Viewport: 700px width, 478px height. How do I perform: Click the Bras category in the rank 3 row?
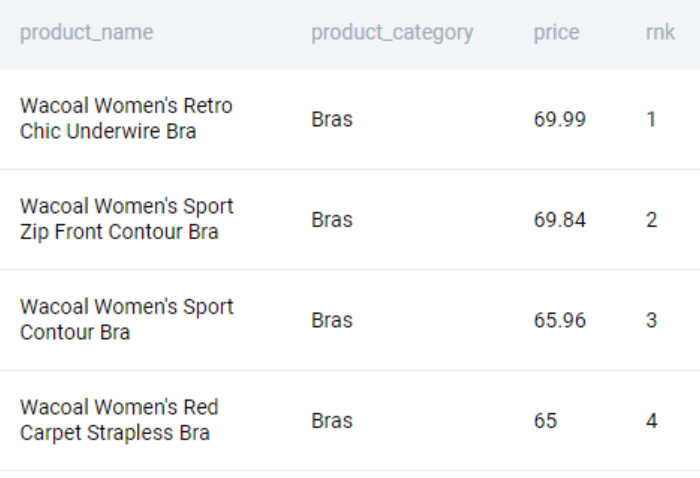click(332, 320)
